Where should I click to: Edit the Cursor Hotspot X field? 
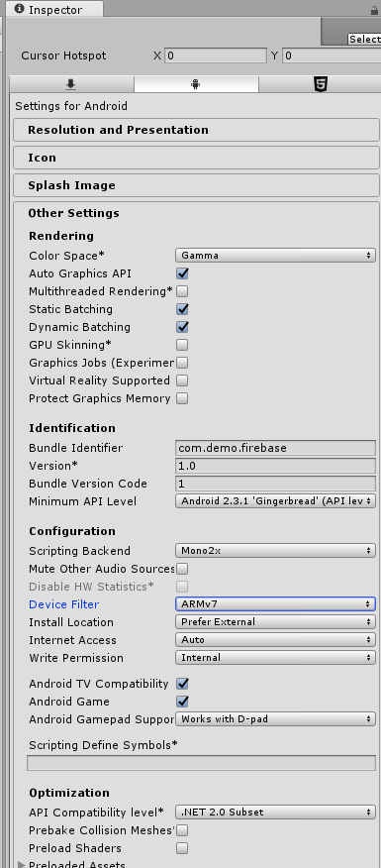[216, 55]
